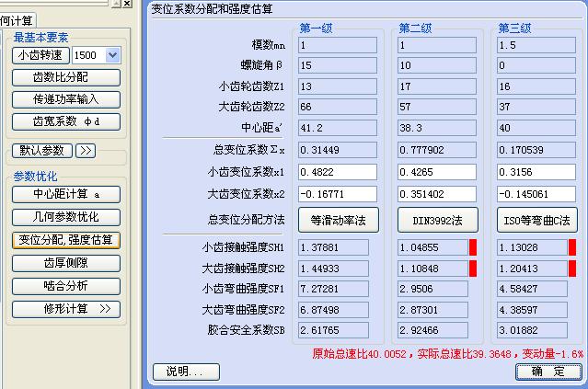The height and width of the screenshot is (389, 588).
Task: Click the first-stage 小齿变位系数x1 field, 0.4822
Action: pos(338,172)
